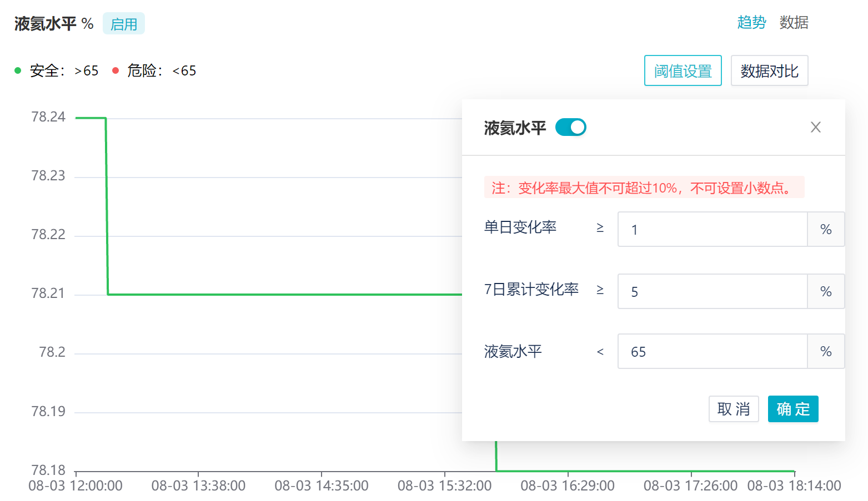Screen dimensions: 868x501
Task: Switch to the 数据 tab
Action: 794,23
